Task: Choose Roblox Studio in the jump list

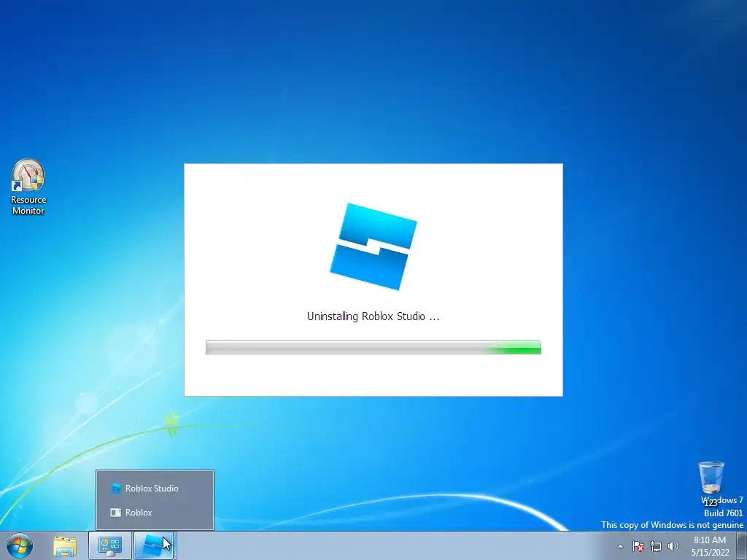Action: click(155, 488)
